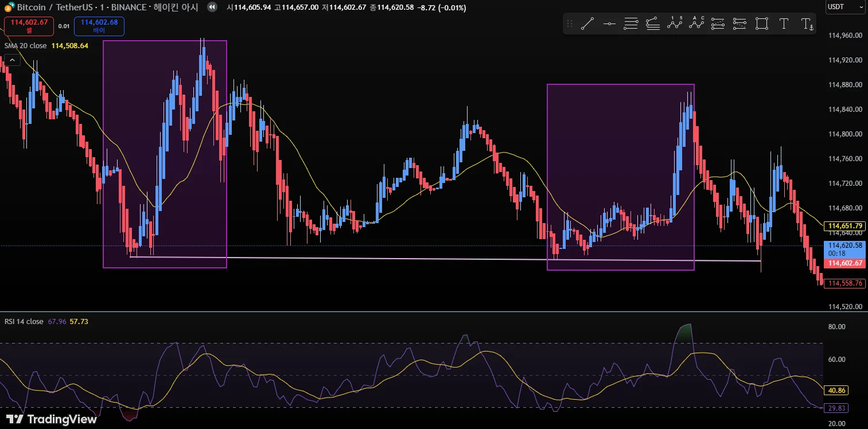Click the change value −8.72 (−0.01%)
Screen dimensions: 868x429
pyautogui.click(x=442, y=7)
